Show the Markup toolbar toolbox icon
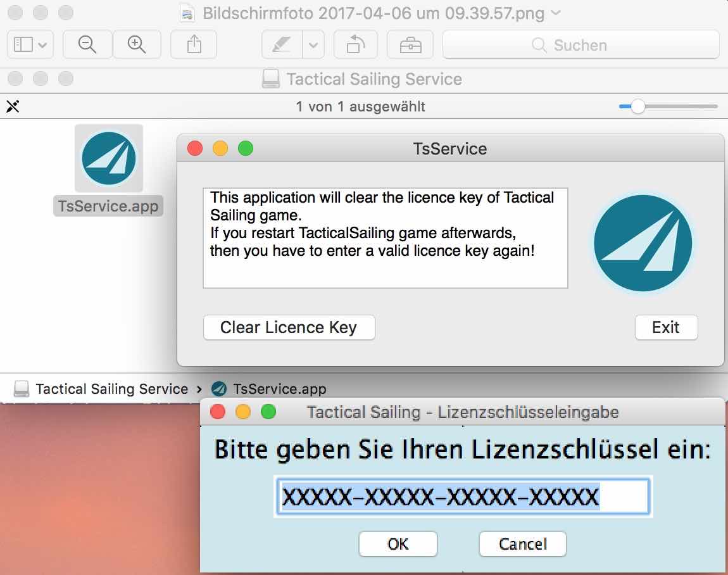Screen dimensions: 728x575 (x=410, y=44)
